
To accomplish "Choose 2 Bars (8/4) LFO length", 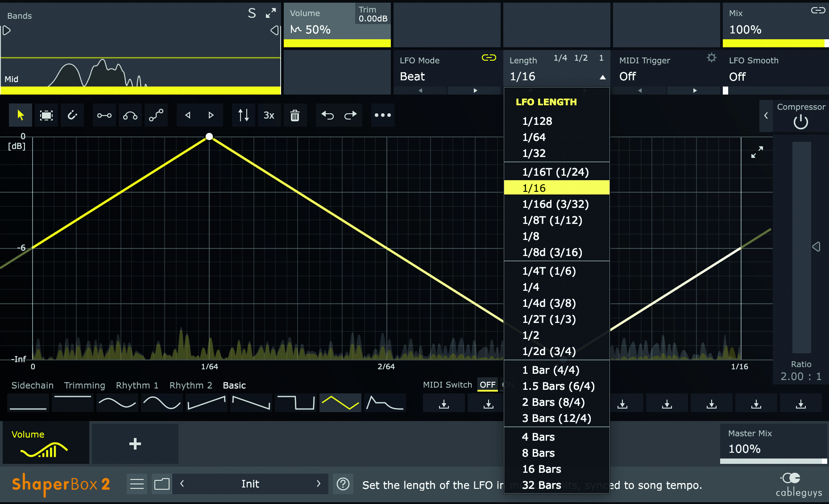I will [x=557, y=402].
